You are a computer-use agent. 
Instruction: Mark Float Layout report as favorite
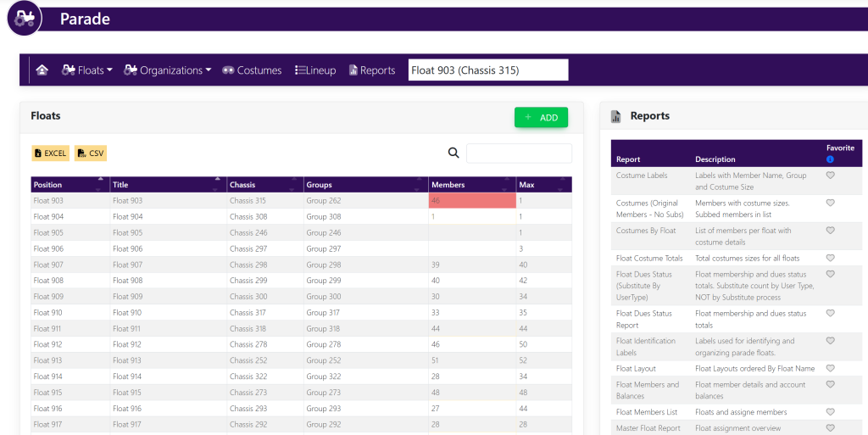tap(831, 369)
